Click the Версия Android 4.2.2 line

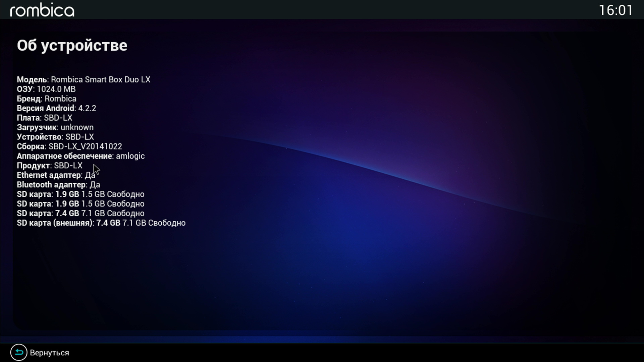[56, 108]
